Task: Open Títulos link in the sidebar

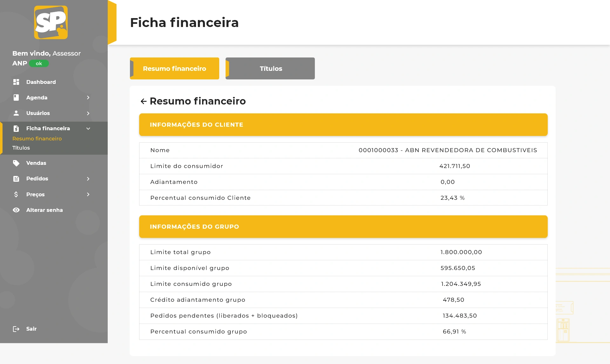Action: click(21, 148)
